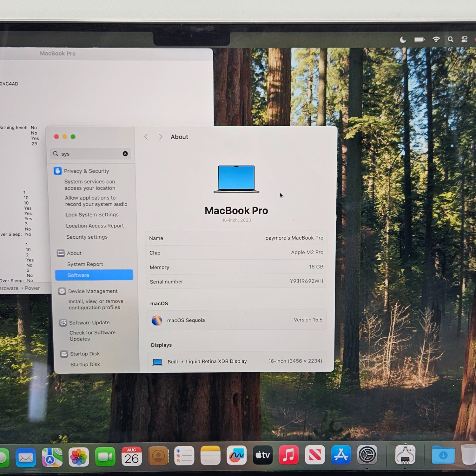Clear the 'sys' search field
Screen dimensions: 476x476
(x=125, y=154)
